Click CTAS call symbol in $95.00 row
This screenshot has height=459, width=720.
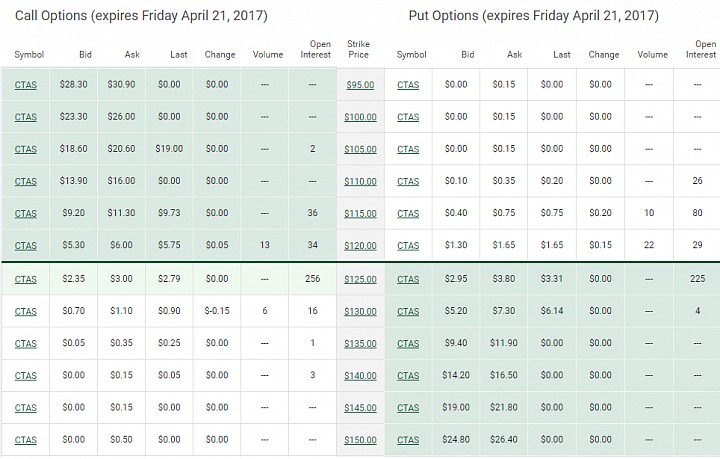26,85
